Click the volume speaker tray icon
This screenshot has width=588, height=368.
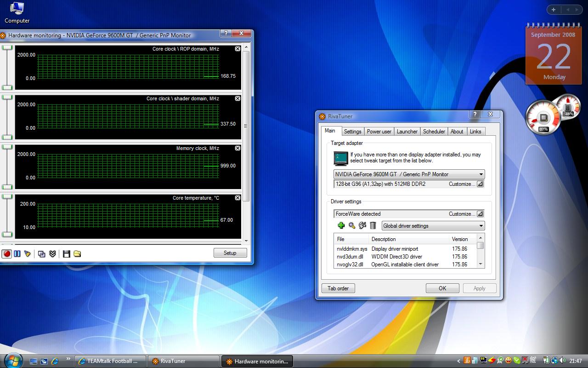tap(562, 360)
